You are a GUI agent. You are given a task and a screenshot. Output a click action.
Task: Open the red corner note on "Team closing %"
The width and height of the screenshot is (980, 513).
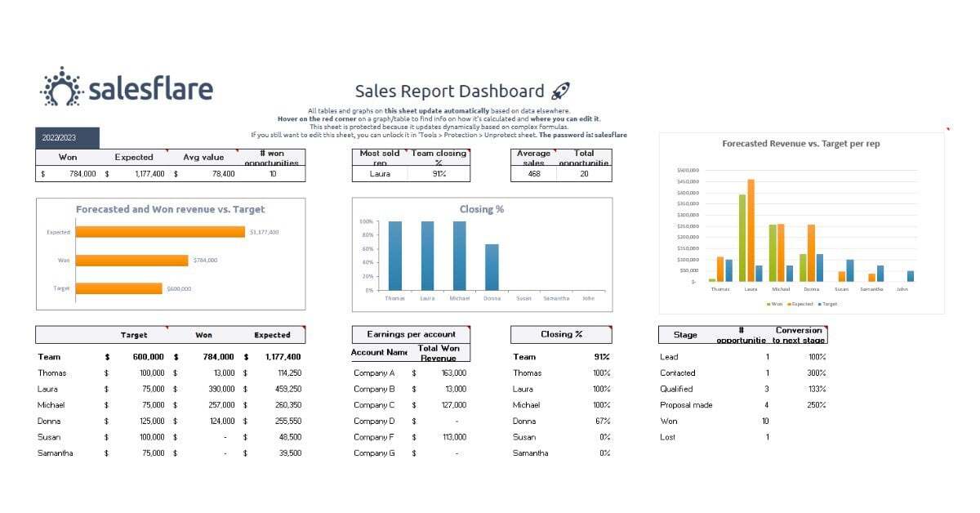468,152
